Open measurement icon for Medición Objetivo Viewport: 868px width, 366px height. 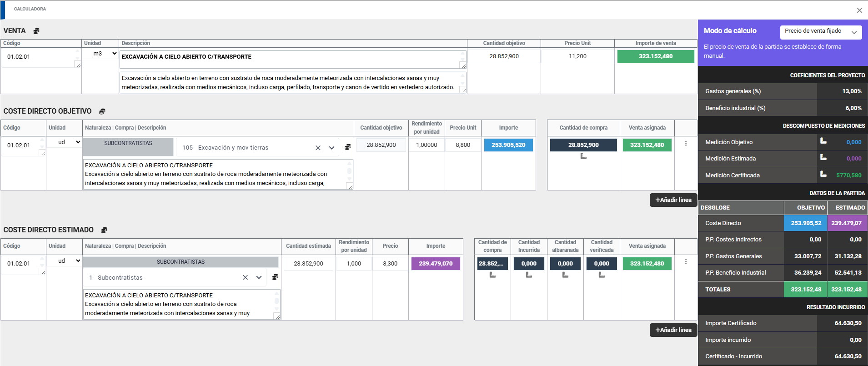coord(823,141)
